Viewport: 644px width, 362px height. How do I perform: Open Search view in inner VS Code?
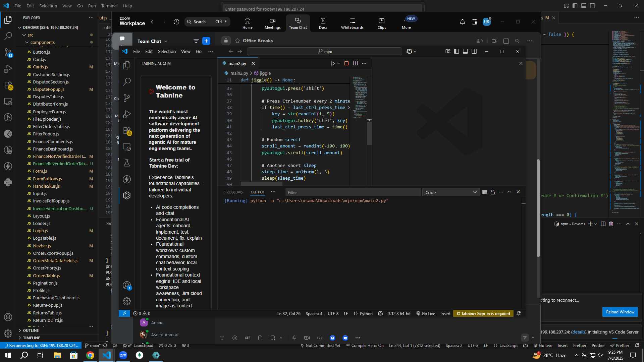click(x=127, y=81)
